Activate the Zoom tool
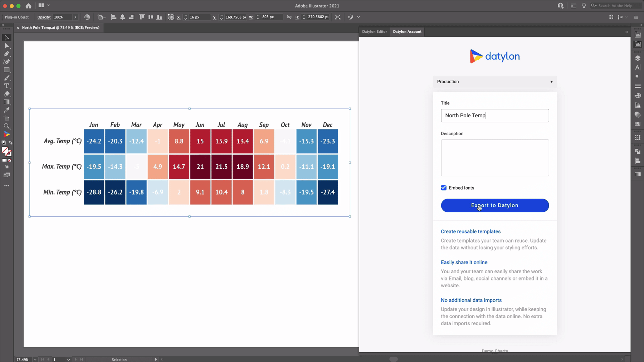 click(6, 126)
